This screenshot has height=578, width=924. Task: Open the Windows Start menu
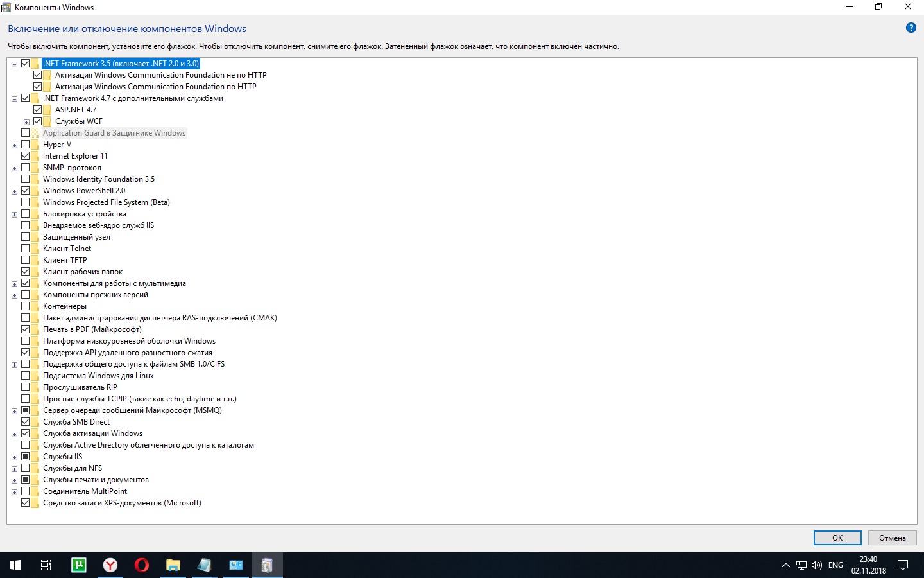coord(15,565)
